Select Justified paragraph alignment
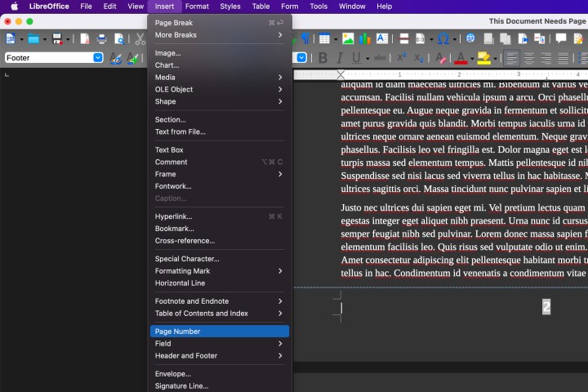This screenshot has height=392, width=588. pyautogui.click(x=563, y=58)
